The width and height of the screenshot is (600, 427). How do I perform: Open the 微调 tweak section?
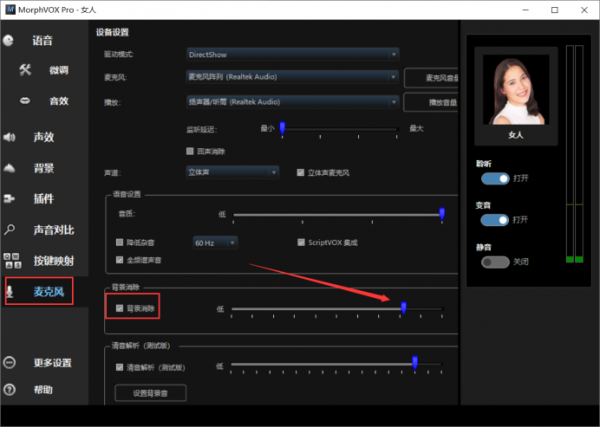click(59, 70)
